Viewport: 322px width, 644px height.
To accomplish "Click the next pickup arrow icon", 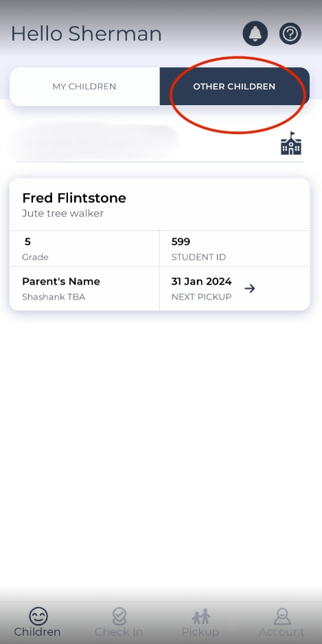I will coord(249,288).
